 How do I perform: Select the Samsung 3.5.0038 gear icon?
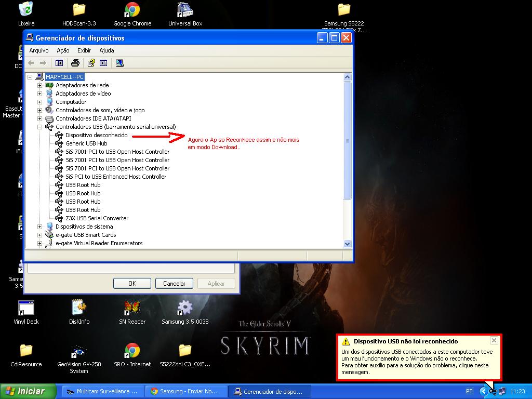pyautogui.click(x=185, y=308)
